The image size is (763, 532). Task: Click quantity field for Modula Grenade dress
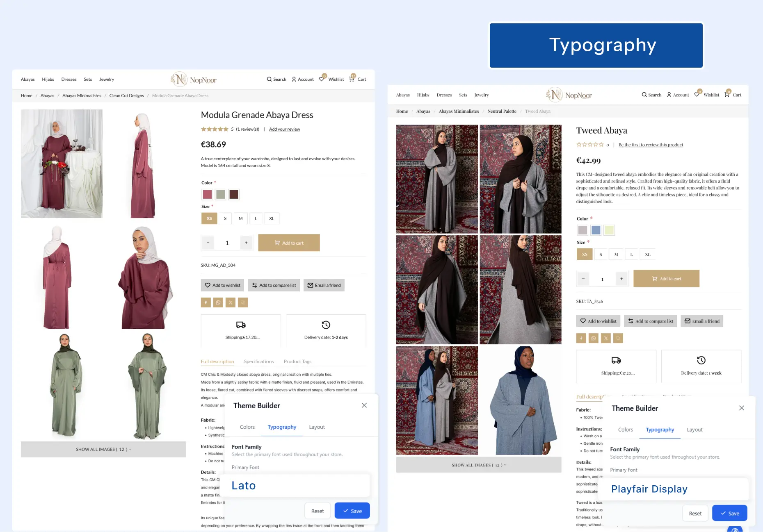click(x=227, y=243)
